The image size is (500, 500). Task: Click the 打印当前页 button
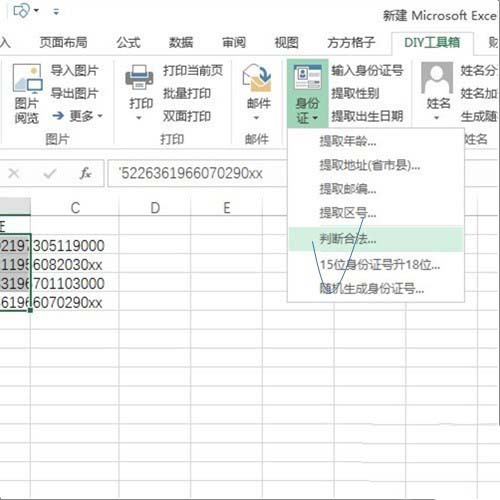(x=193, y=71)
